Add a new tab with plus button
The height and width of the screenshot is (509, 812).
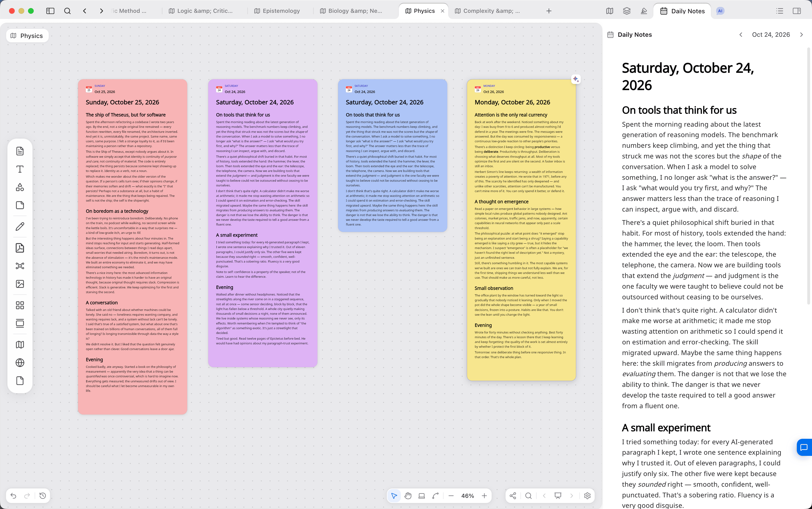click(x=549, y=11)
